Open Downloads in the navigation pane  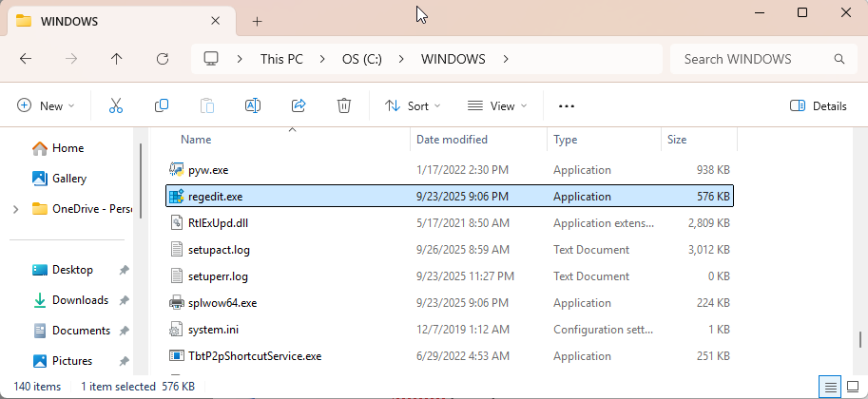pyautogui.click(x=80, y=300)
